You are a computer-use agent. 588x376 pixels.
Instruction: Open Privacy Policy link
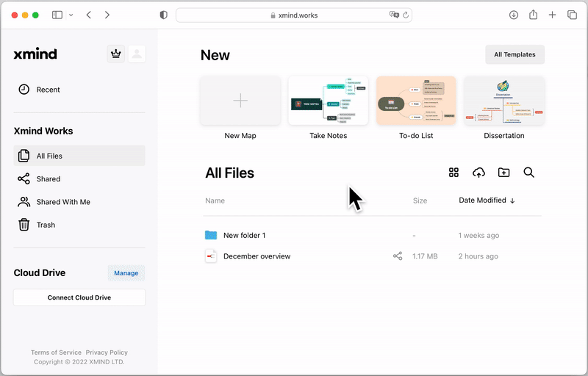click(107, 352)
